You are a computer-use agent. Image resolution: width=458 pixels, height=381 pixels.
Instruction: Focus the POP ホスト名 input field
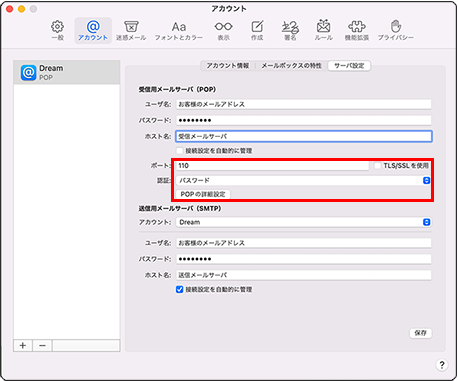point(304,136)
